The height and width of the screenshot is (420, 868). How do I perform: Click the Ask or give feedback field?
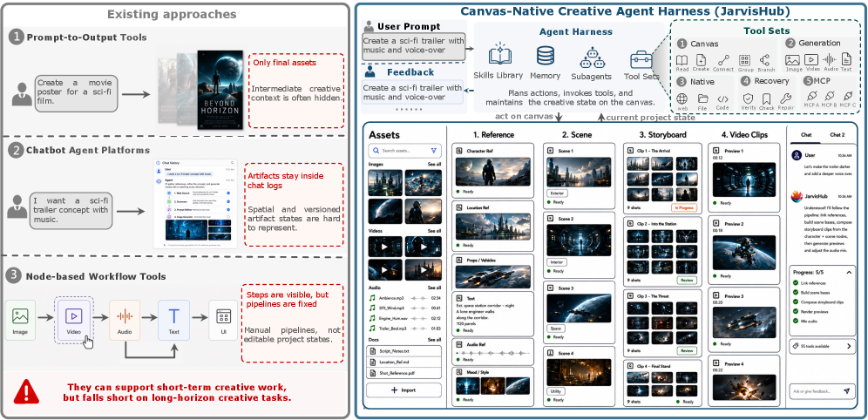click(822, 390)
